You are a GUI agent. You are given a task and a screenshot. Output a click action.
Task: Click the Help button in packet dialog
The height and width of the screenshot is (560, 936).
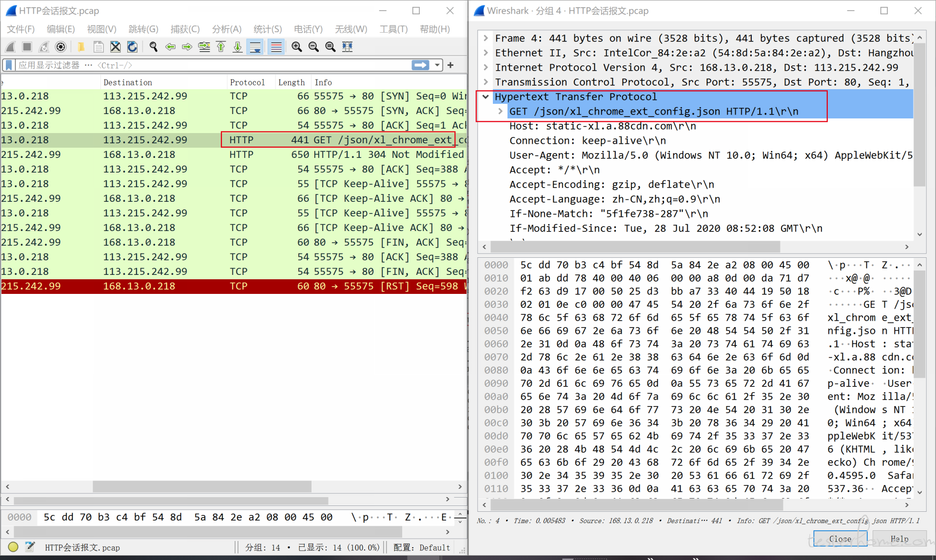point(899,539)
